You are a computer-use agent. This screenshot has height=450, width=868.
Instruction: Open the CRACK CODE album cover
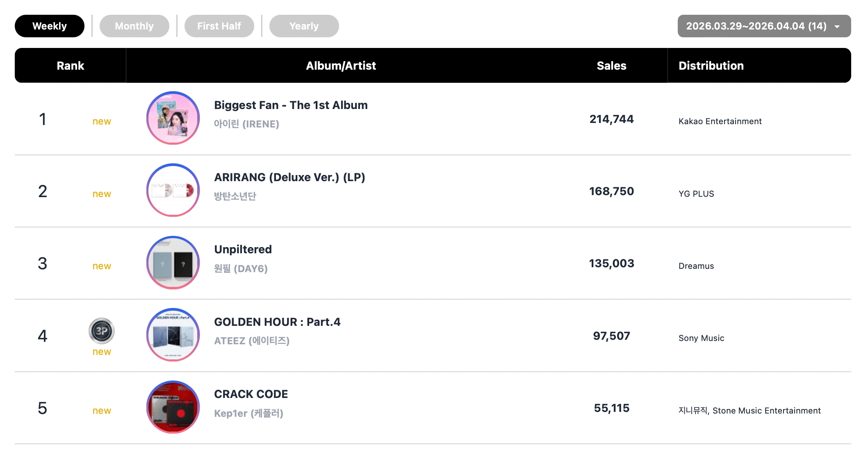[173, 407]
